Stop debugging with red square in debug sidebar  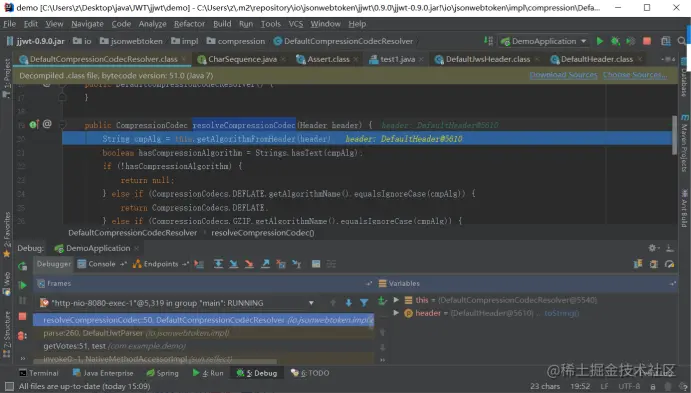22,316
